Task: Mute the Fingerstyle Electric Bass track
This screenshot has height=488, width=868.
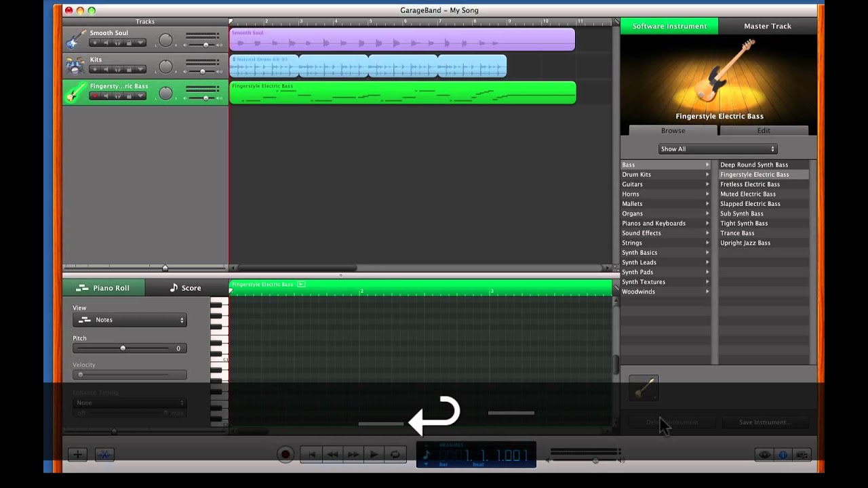Action: click(x=106, y=96)
